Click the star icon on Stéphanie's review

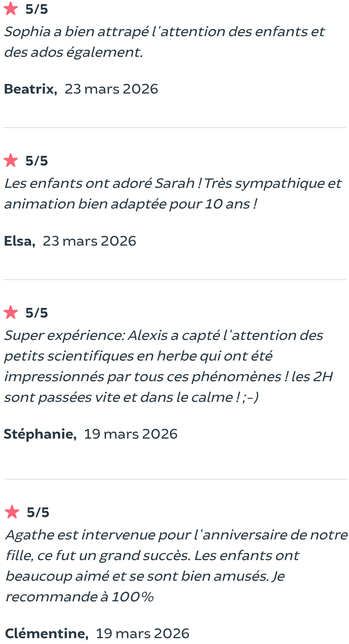[x=11, y=312]
